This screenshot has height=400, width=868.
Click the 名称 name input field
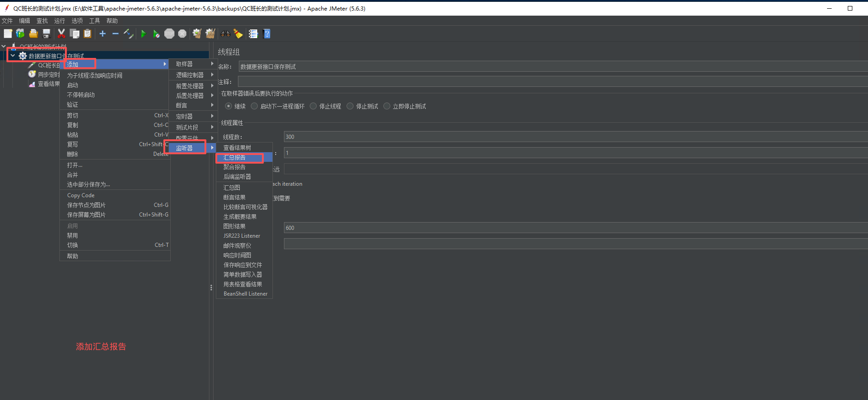553,67
